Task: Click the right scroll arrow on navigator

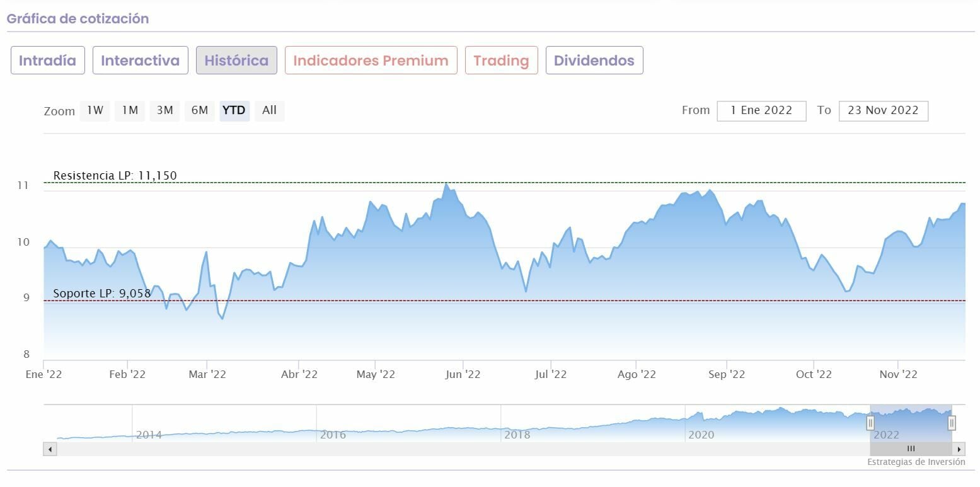Action: pos(959,449)
